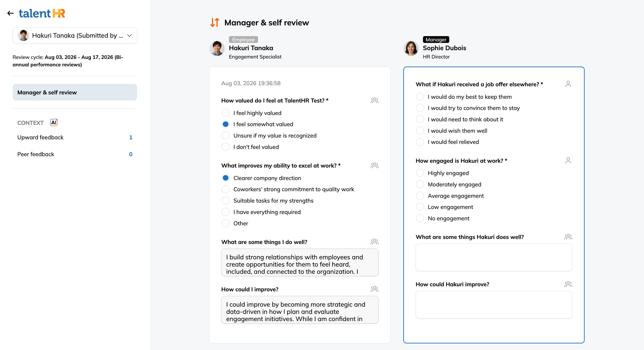Click person icon beside 'How engaged is Hakuri'
Screen dimensions: 644x350
pos(568,160)
